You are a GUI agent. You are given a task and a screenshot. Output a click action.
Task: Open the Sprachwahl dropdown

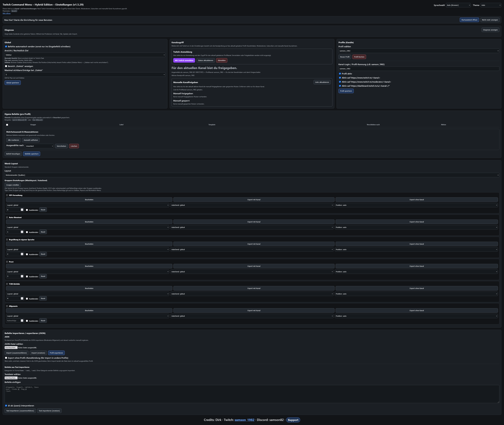(458, 5)
